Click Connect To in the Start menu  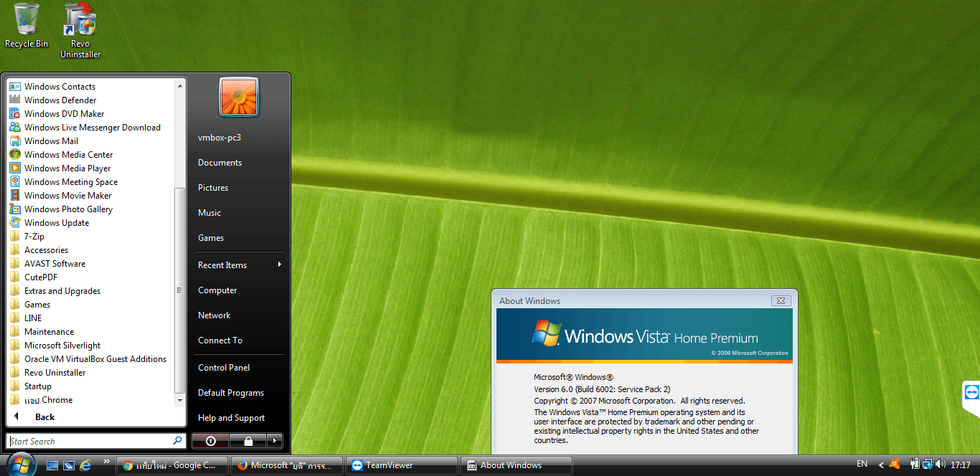[x=220, y=341]
